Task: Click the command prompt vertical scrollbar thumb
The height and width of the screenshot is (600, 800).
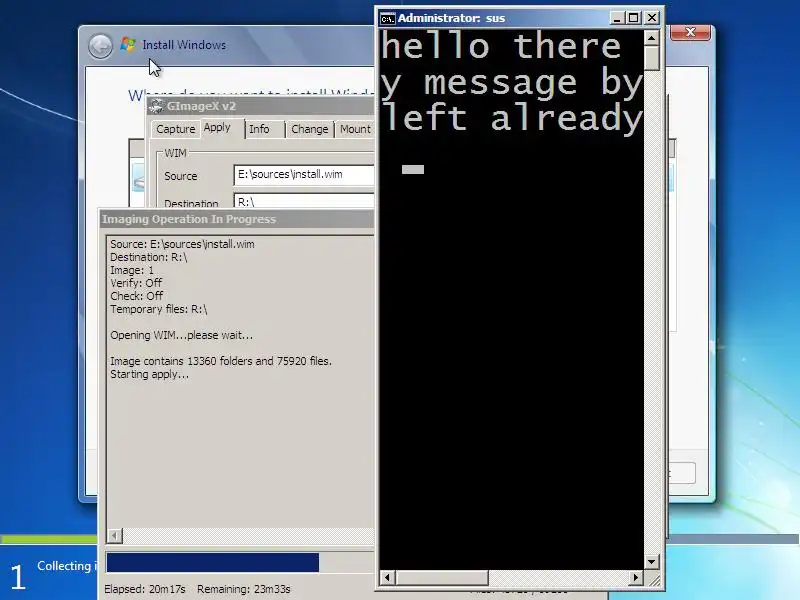Action: [x=652, y=58]
